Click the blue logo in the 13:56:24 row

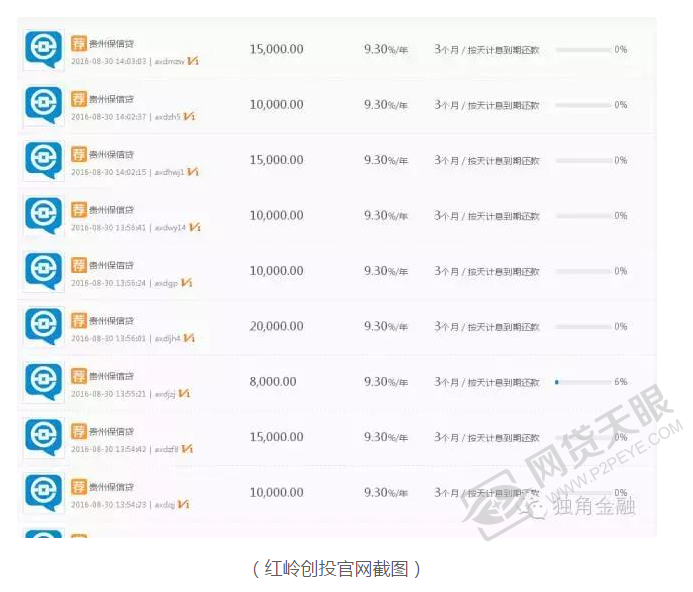pos(43,271)
